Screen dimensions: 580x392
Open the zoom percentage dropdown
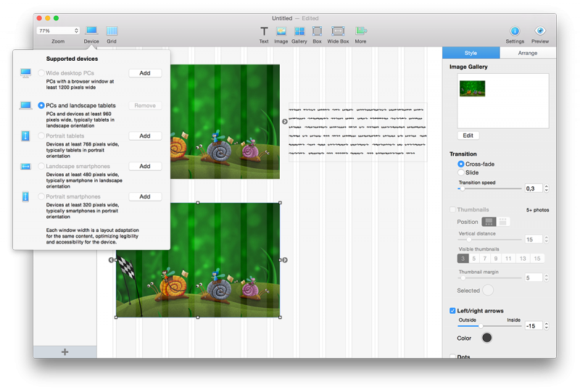58,31
